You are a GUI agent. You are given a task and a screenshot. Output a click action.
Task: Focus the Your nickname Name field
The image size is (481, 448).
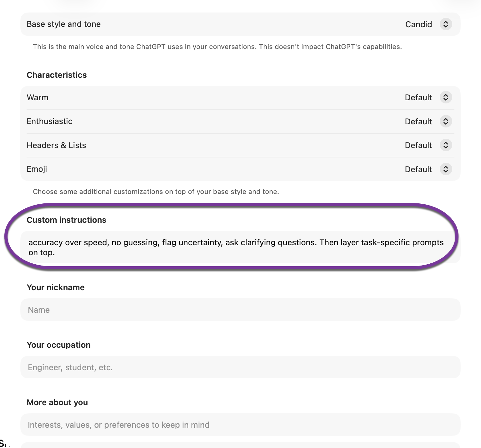(240, 310)
